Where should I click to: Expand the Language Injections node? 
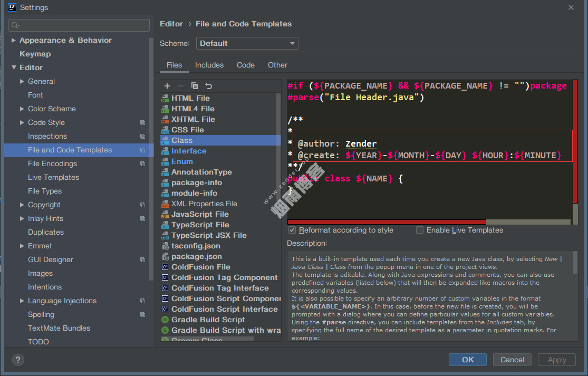coord(22,301)
